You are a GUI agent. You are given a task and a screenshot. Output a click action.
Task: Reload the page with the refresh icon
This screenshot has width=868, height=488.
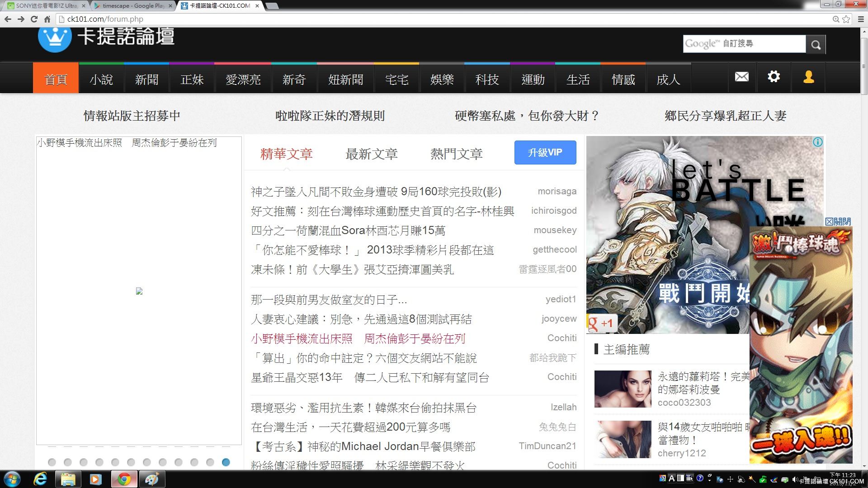point(34,19)
